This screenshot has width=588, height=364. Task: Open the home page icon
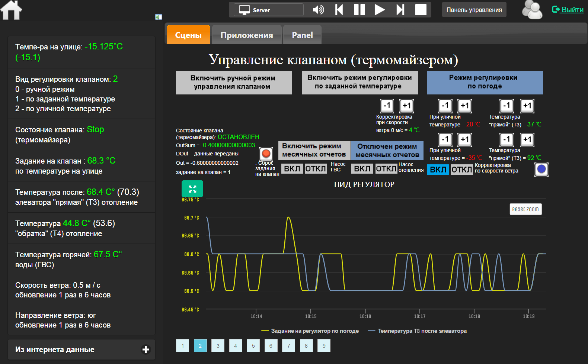click(11, 10)
